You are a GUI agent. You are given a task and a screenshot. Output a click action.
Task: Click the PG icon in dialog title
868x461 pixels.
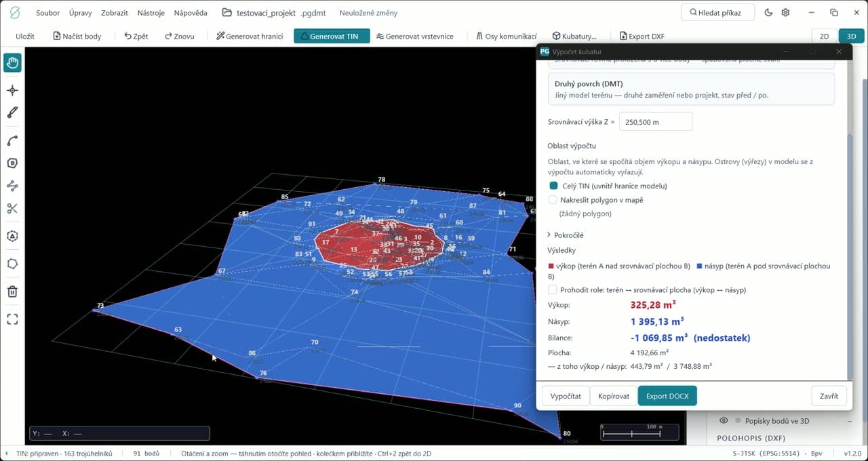tap(545, 52)
